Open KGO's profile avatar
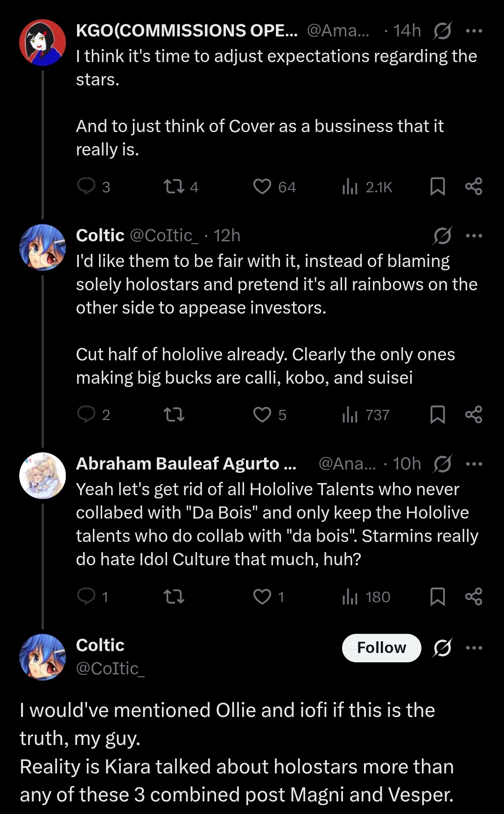Viewport: 504px width, 814px height. (42, 42)
